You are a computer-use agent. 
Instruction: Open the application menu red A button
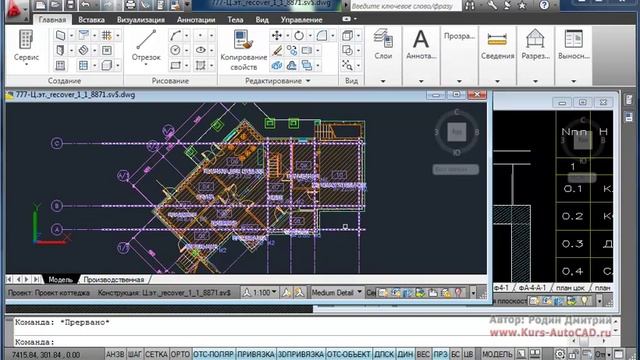[x=16, y=9]
